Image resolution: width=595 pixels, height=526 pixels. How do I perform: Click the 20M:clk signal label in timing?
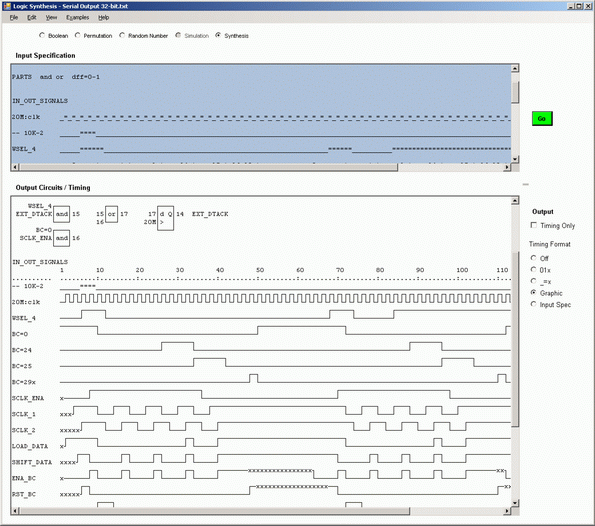coord(26,302)
